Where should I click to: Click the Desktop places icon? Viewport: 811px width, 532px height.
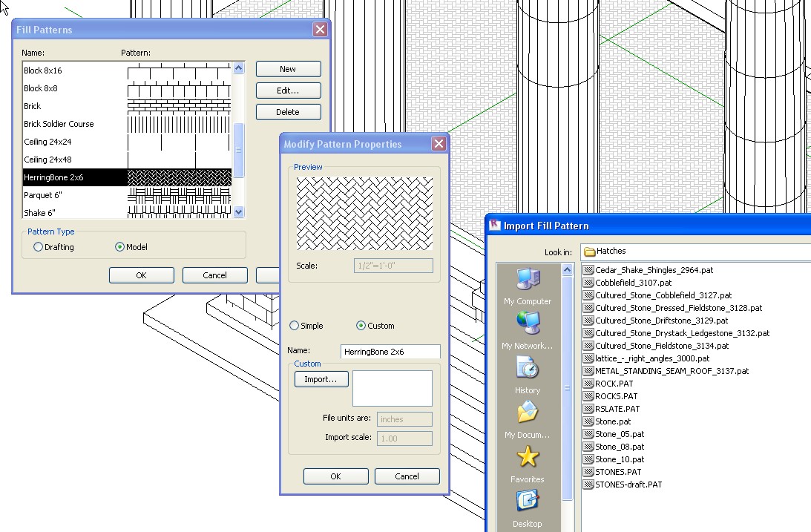tap(528, 502)
